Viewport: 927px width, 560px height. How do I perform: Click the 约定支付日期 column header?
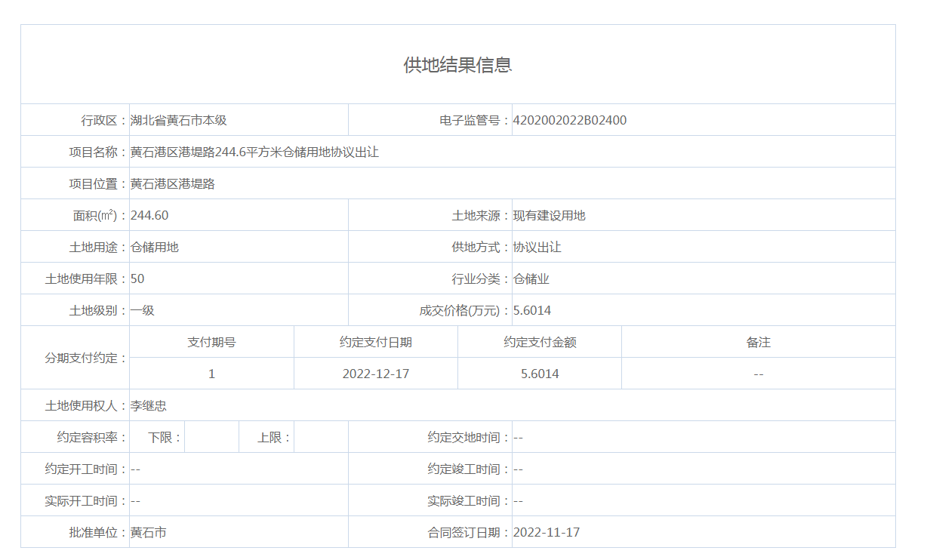point(375,342)
